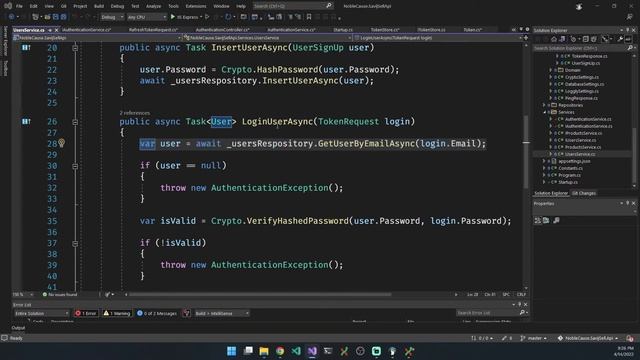This screenshot has width=640, height=360.
Task: Select Program.cs in Solution Explorer
Action: click(569, 175)
